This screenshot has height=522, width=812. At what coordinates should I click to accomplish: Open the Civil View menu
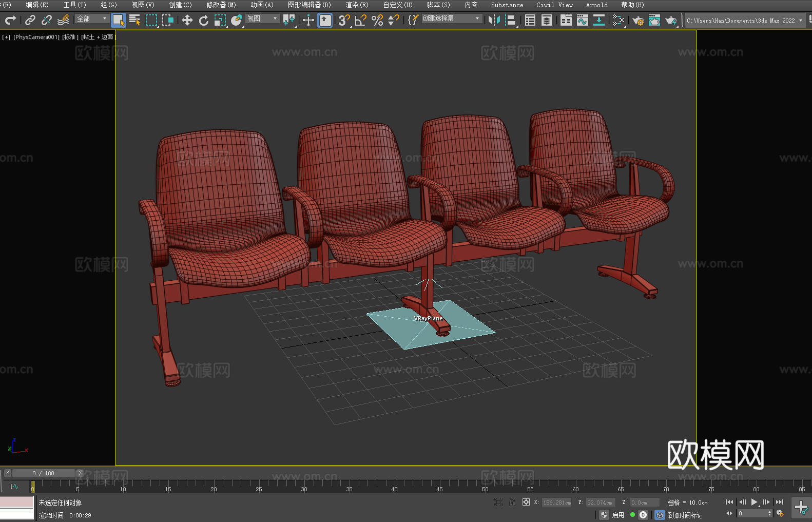[x=555, y=5]
